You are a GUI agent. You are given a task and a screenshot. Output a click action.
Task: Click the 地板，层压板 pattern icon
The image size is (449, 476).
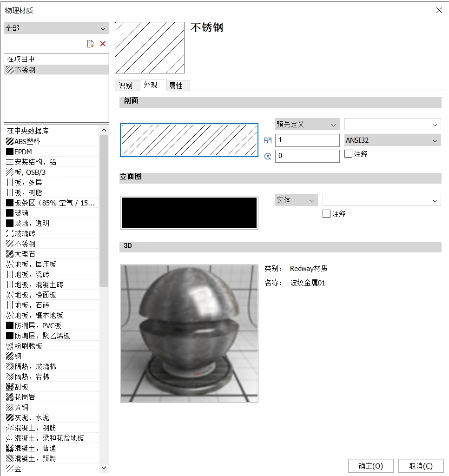pyautogui.click(x=10, y=264)
